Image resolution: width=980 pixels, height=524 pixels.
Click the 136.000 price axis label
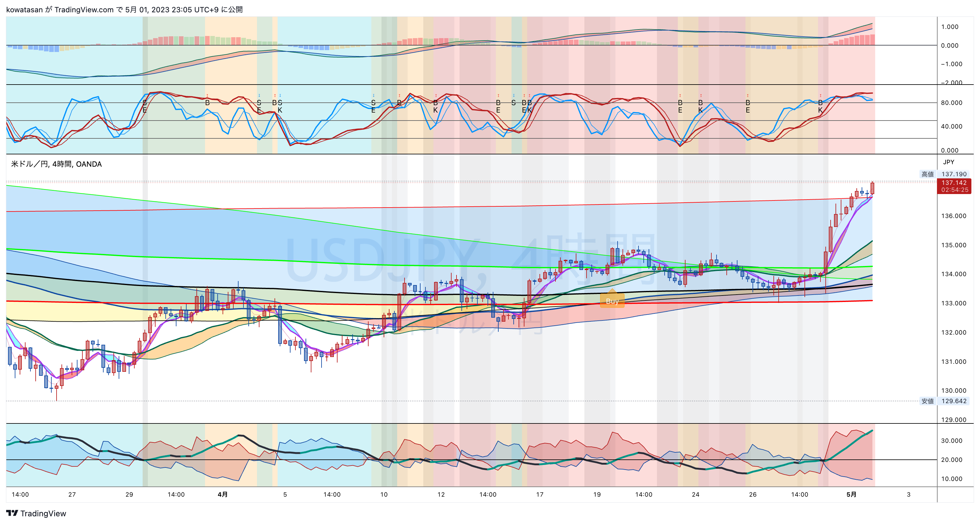(953, 216)
